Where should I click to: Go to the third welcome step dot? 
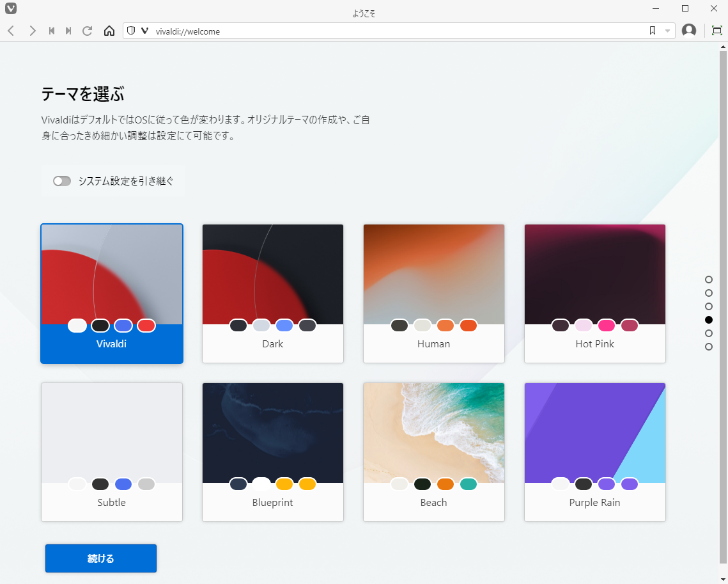pos(708,306)
